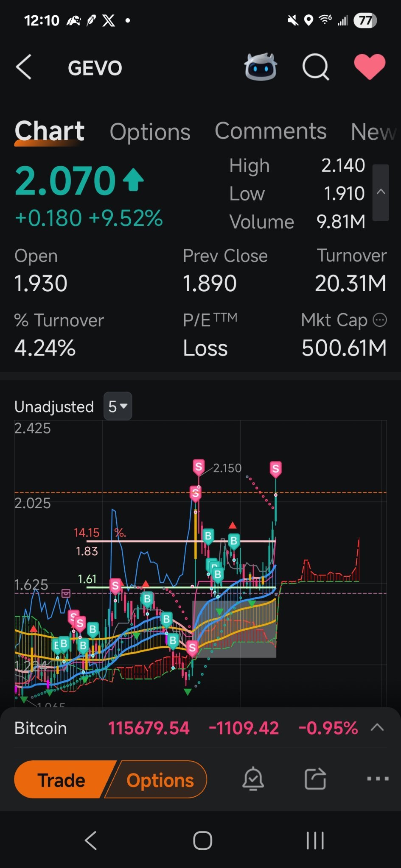Tap the small pink order icon near 1.625
Screen dimensions: 401x868
coord(66,593)
